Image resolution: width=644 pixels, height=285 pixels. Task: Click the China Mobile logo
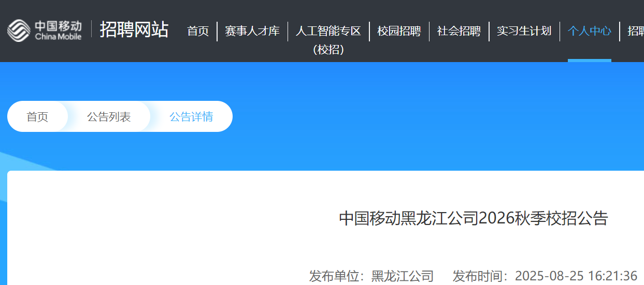(x=45, y=30)
